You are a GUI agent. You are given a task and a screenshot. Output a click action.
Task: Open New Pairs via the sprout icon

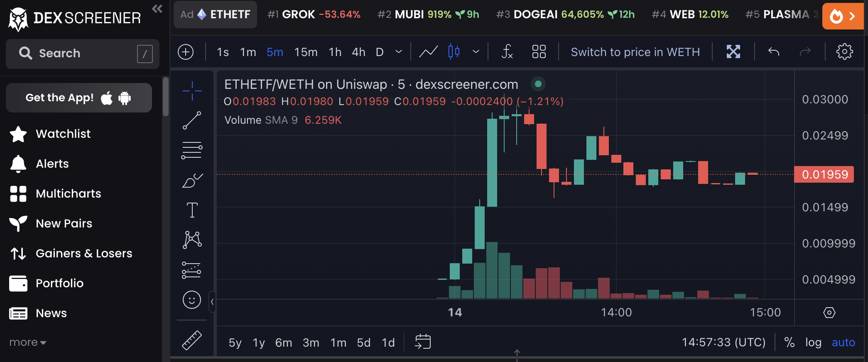18,224
